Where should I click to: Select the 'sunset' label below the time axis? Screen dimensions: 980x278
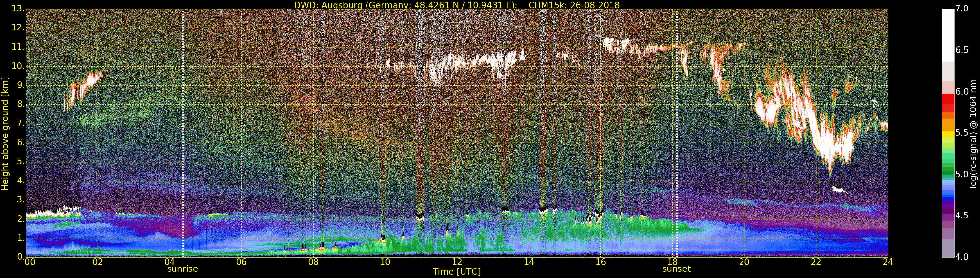[677, 269]
